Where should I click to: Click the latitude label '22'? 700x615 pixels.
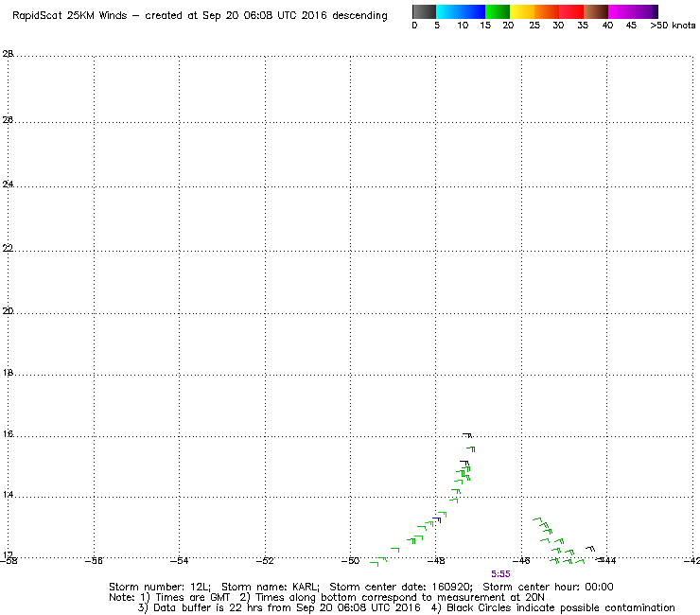8,248
